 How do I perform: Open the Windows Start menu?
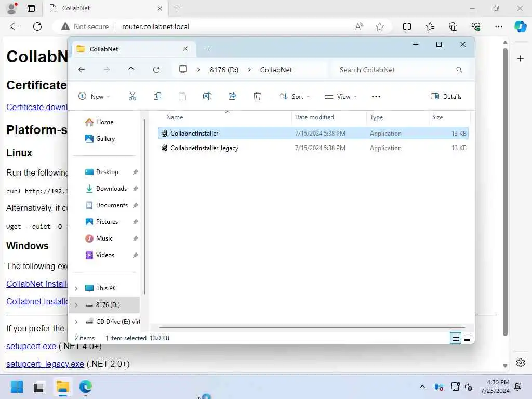tap(17, 387)
